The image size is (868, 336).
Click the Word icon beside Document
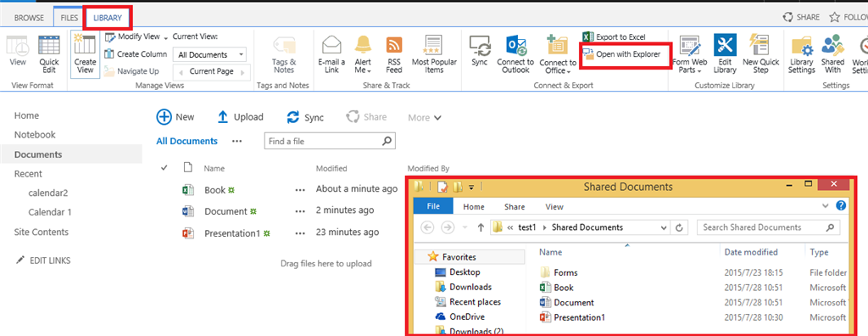point(187,211)
